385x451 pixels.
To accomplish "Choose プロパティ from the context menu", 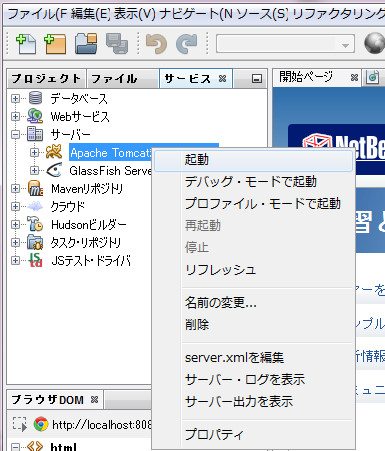I will point(253,434).
